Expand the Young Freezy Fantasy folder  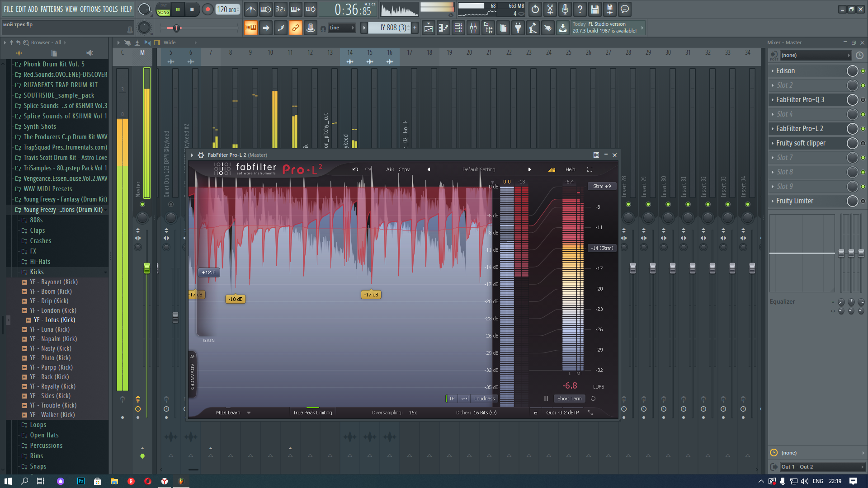tap(65, 199)
